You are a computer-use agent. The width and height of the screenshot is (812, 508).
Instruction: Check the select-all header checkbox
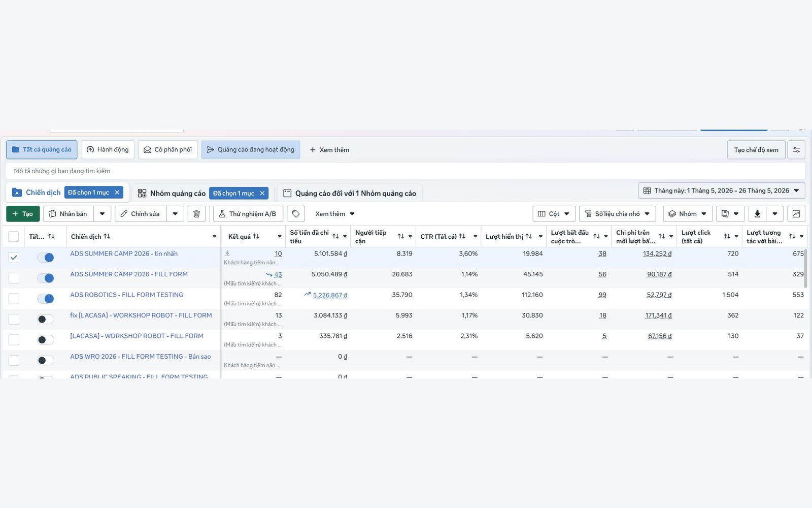click(x=14, y=237)
